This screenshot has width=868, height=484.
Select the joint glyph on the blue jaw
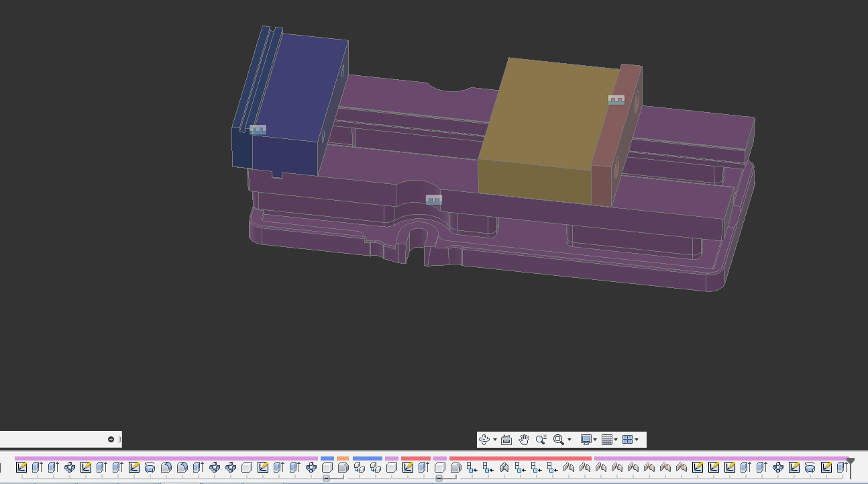(x=258, y=130)
